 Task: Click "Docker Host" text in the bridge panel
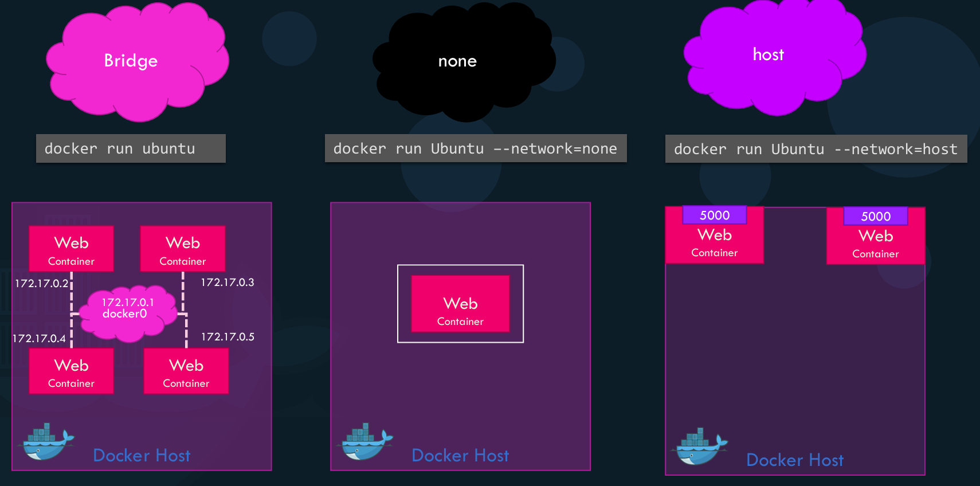[142, 456]
